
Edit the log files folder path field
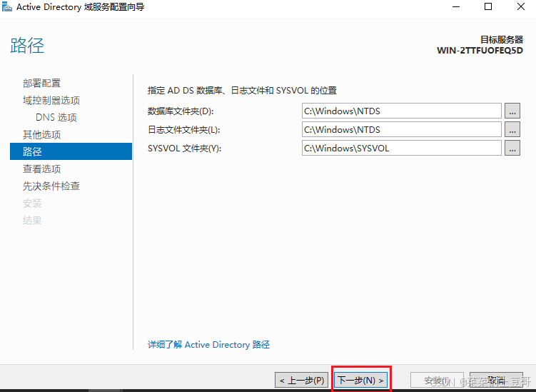402,129
